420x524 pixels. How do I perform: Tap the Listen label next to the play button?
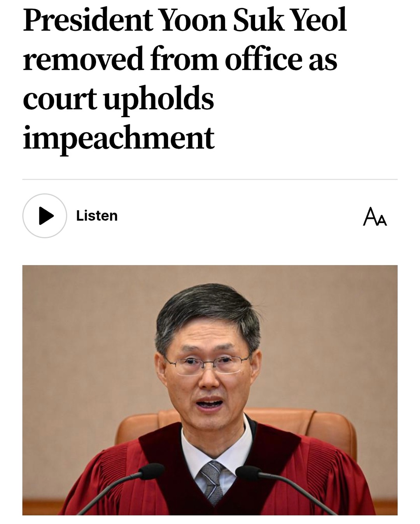point(97,216)
